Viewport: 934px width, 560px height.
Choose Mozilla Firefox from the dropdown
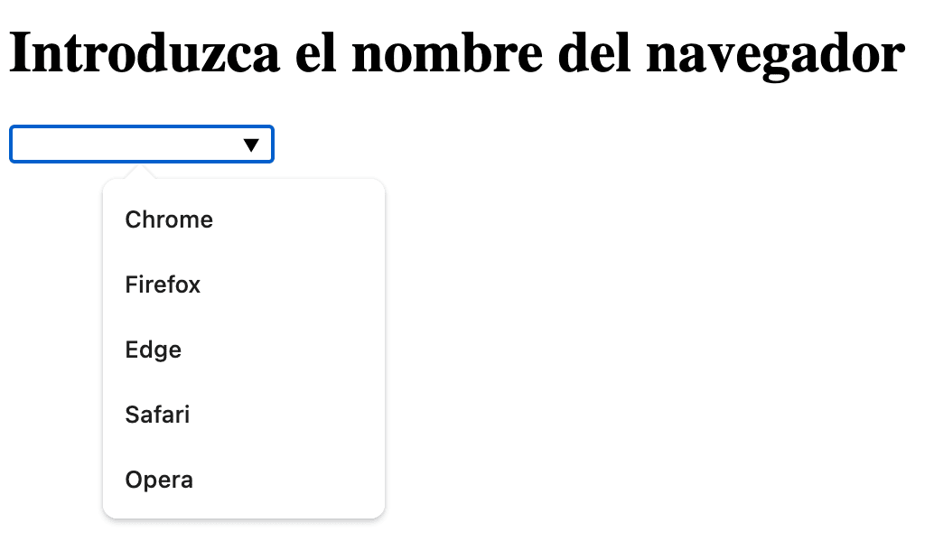[163, 285]
